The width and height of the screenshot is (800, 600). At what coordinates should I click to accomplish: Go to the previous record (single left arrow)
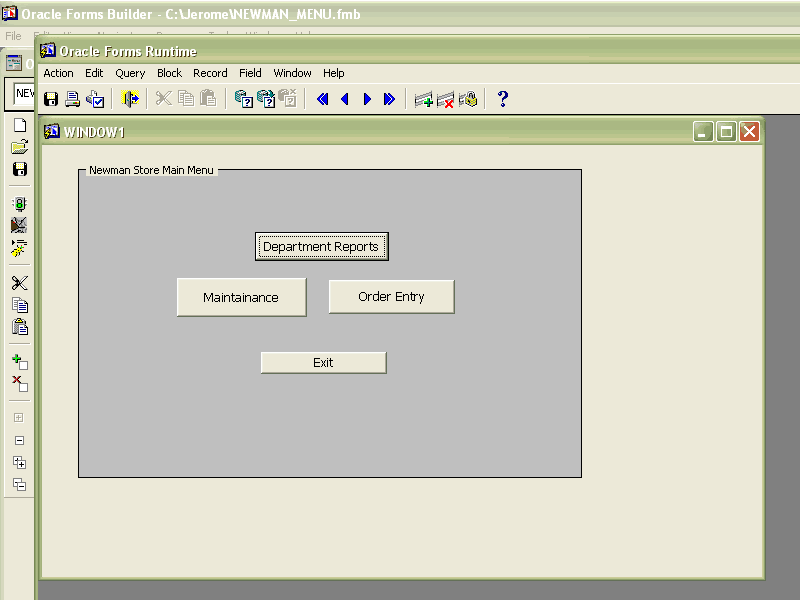click(345, 99)
